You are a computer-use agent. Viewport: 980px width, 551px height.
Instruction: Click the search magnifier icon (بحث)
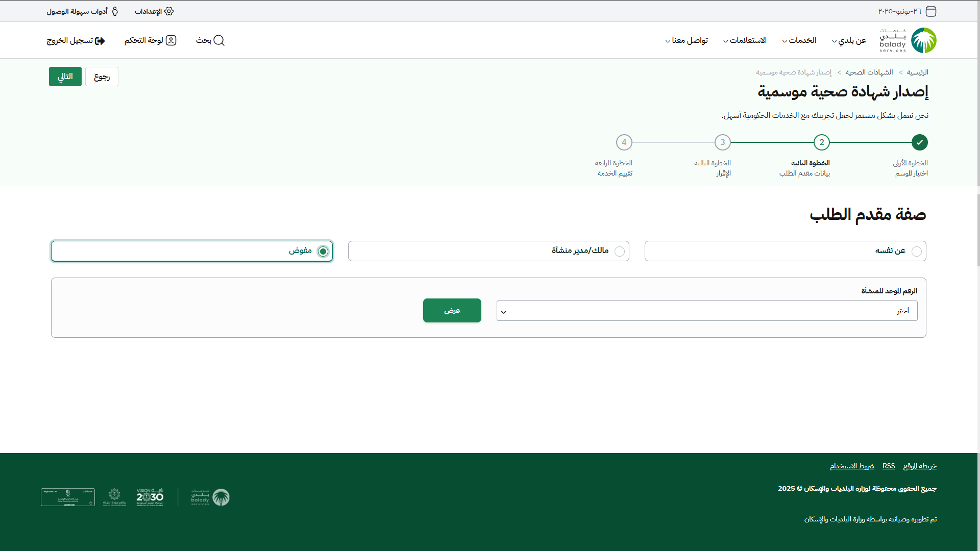[x=219, y=40]
